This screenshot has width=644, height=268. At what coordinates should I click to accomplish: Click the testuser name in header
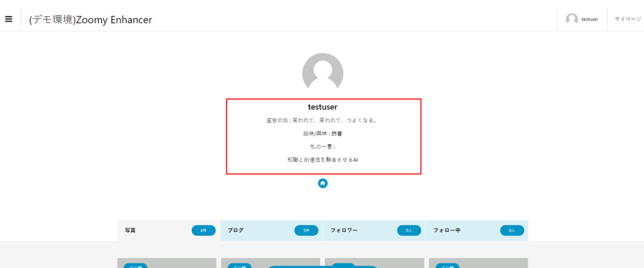589,20
